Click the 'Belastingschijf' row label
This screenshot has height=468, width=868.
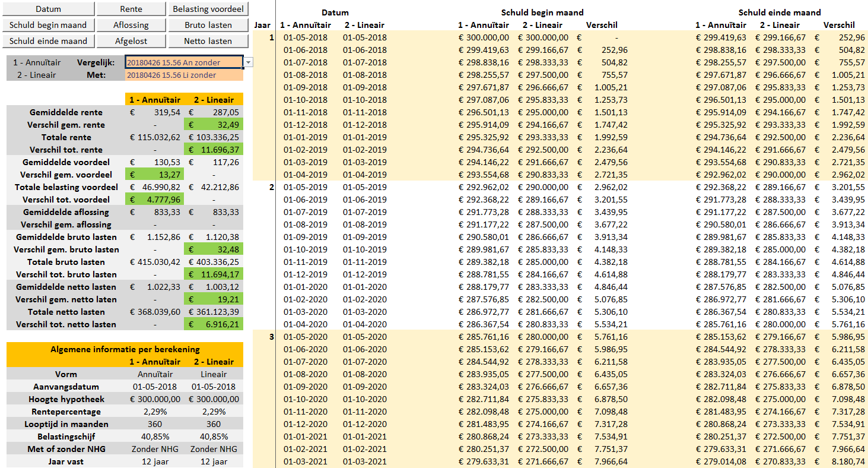[x=66, y=437]
